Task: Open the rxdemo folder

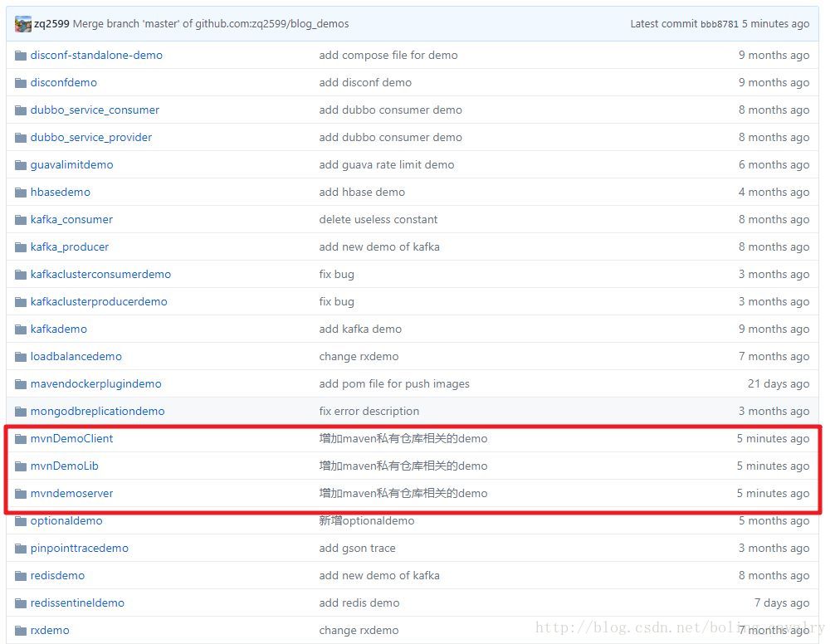Action: (x=50, y=631)
